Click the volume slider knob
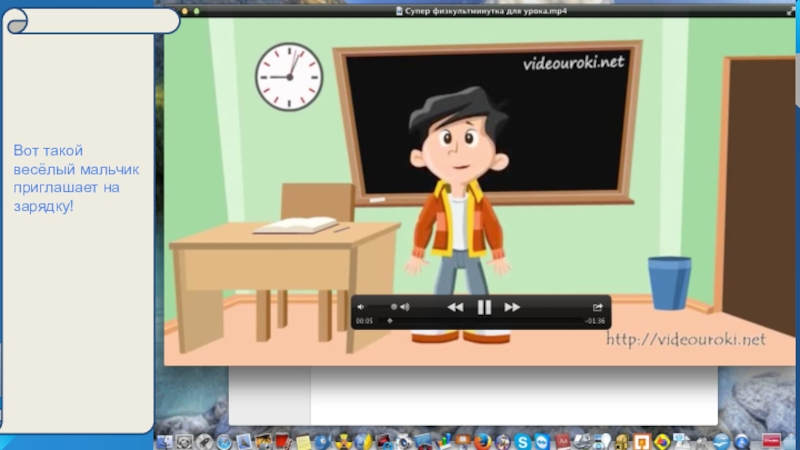Image resolution: width=800 pixels, height=450 pixels. 394,307
